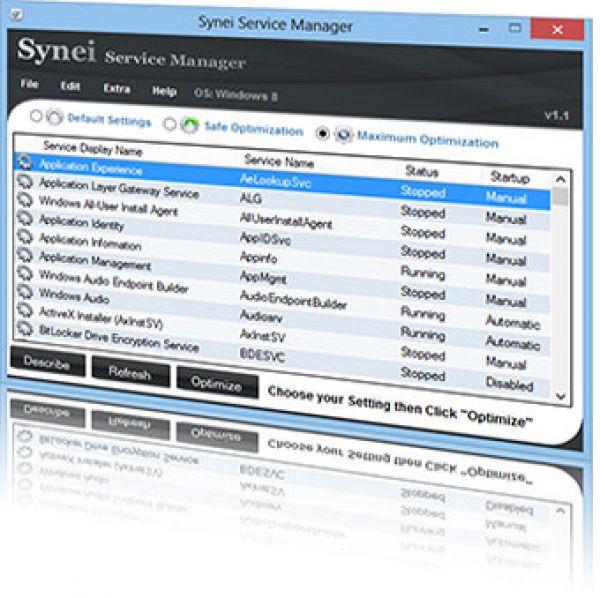The height and width of the screenshot is (598, 600).
Task: Click the gear icon beside ActiveX Installer
Action: click(x=25, y=310)
